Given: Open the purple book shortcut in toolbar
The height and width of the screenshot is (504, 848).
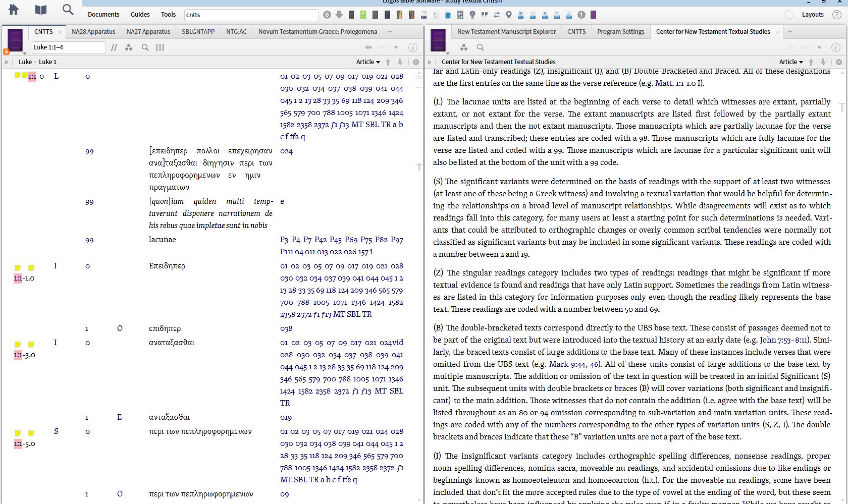Looking at the screenshot, I should click(x=594, y=15).
